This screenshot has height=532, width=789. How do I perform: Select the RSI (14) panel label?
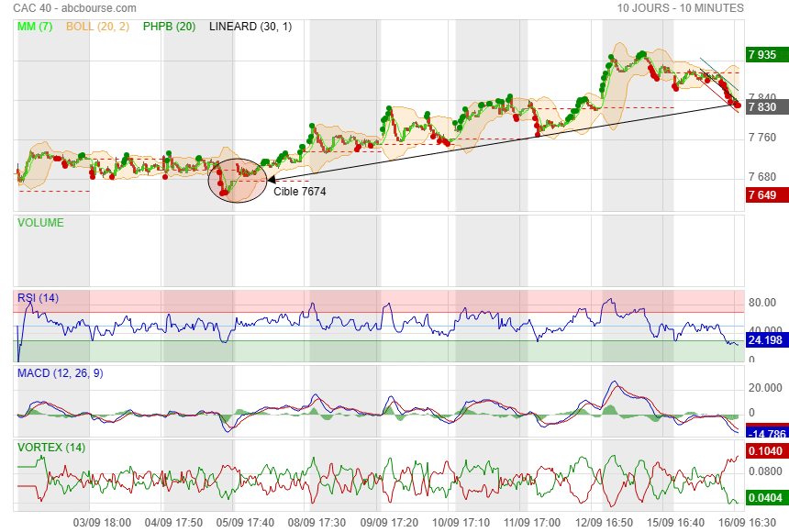coord(39,297)
